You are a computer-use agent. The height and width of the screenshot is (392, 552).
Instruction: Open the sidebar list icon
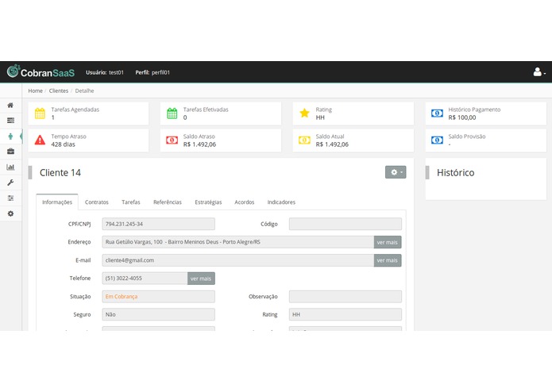click(10, 121)
